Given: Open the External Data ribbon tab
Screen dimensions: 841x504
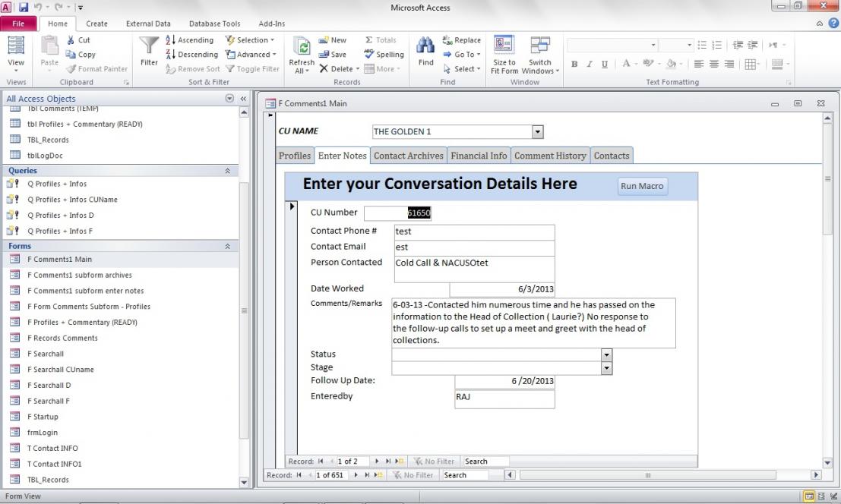Looking at the screenshot, I should pos(148,24).
